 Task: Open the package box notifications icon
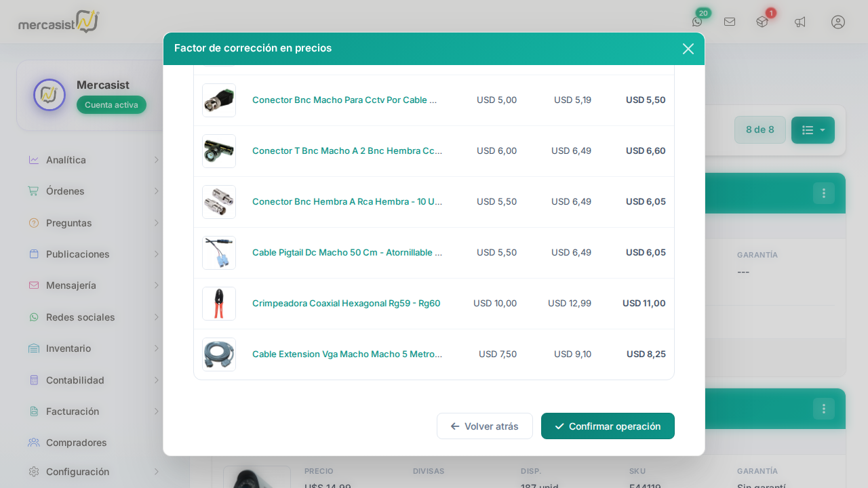[x=762, y=22]
